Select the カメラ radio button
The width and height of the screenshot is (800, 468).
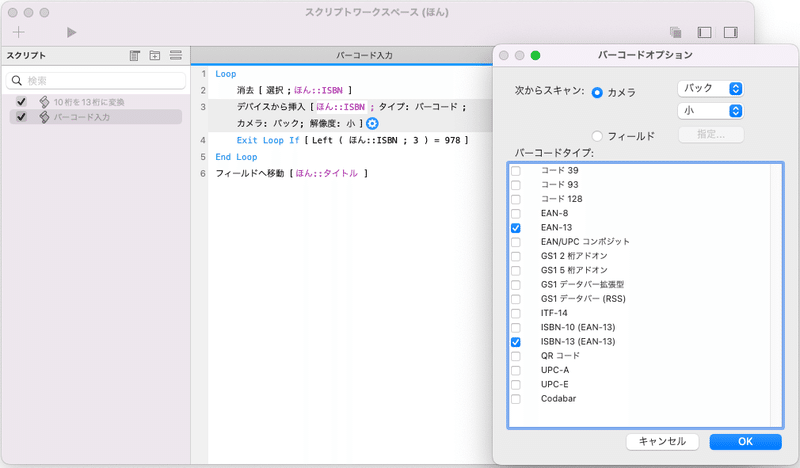pos(597,92)
